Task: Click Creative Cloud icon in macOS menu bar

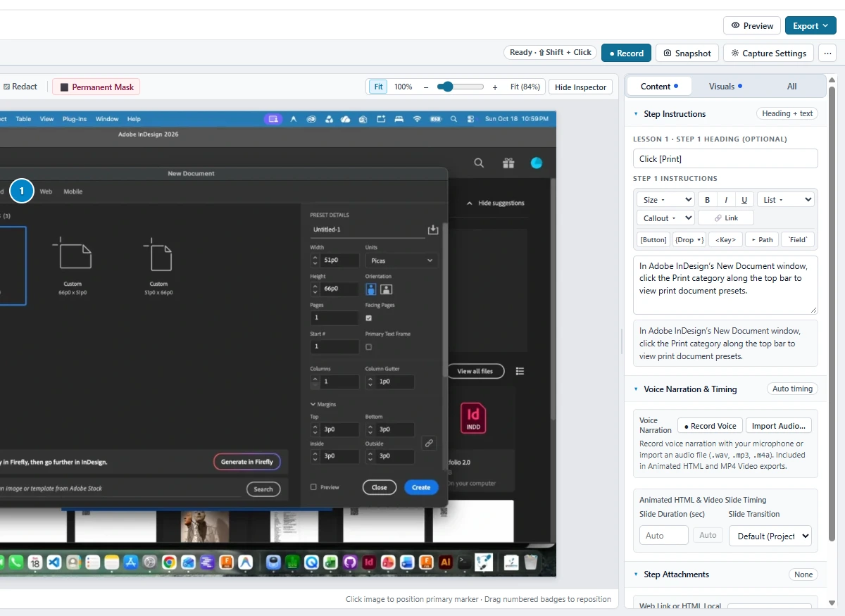Action: (x=311, y=119)
